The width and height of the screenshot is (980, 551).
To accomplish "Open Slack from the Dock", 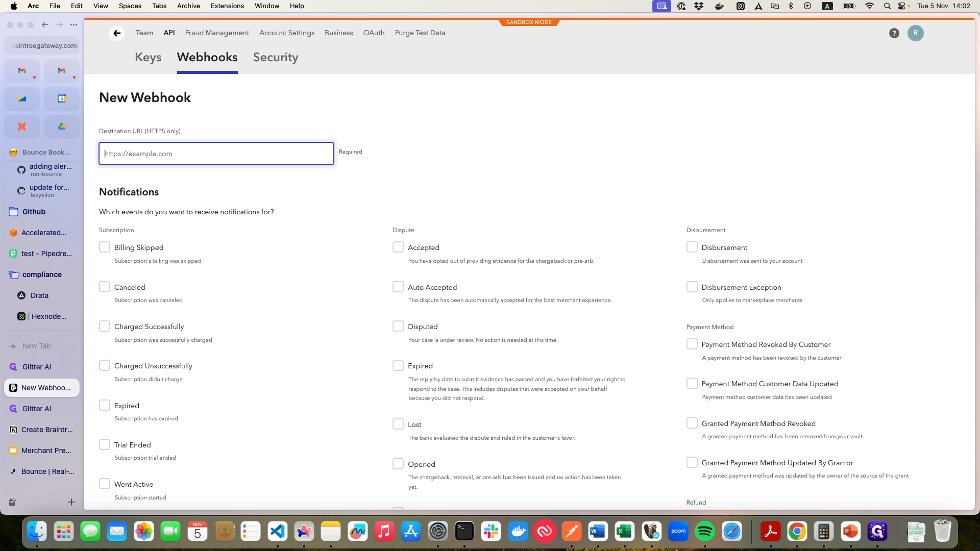I will tap(491, 532).
